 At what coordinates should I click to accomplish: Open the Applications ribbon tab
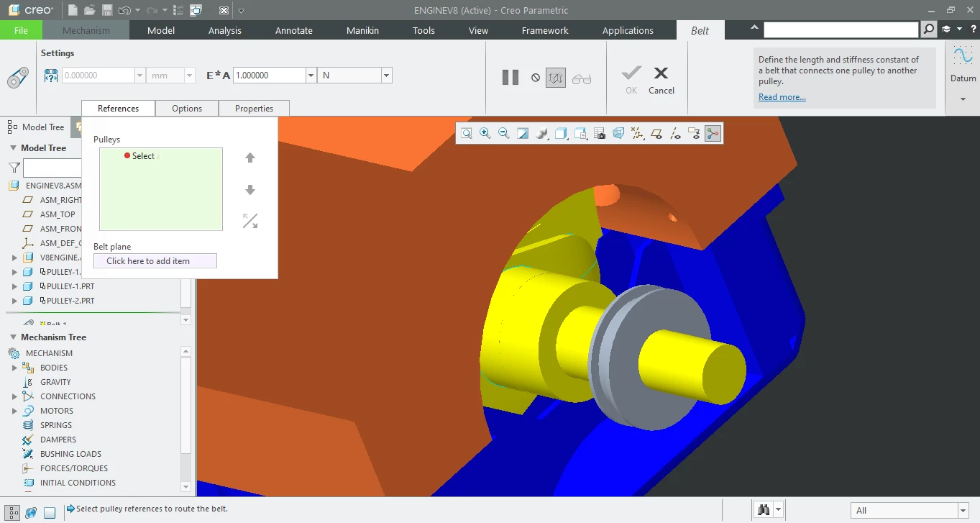click(628, 30)
